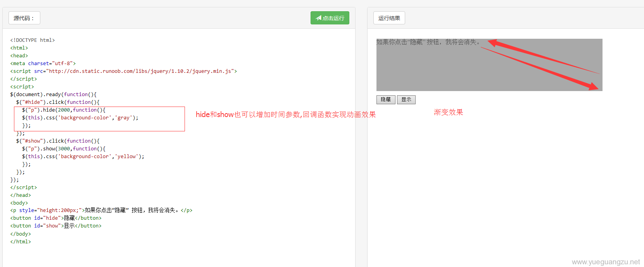Click the paper plane icon in run button
This screenshot has height=267, width=644.
click(x=318, y=18)
